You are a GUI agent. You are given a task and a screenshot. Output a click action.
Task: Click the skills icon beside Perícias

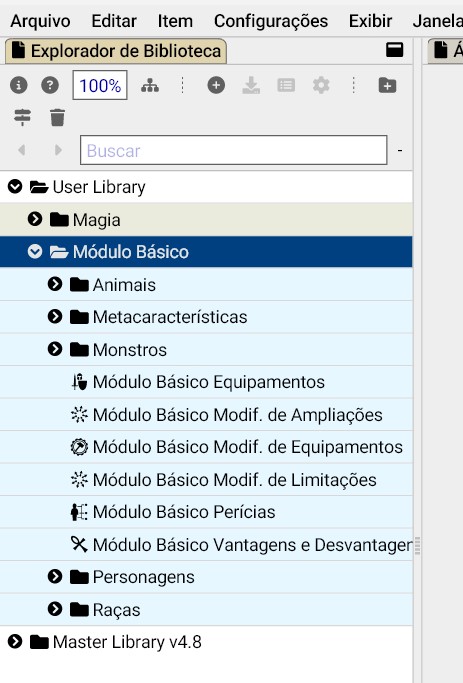(79, 512)
